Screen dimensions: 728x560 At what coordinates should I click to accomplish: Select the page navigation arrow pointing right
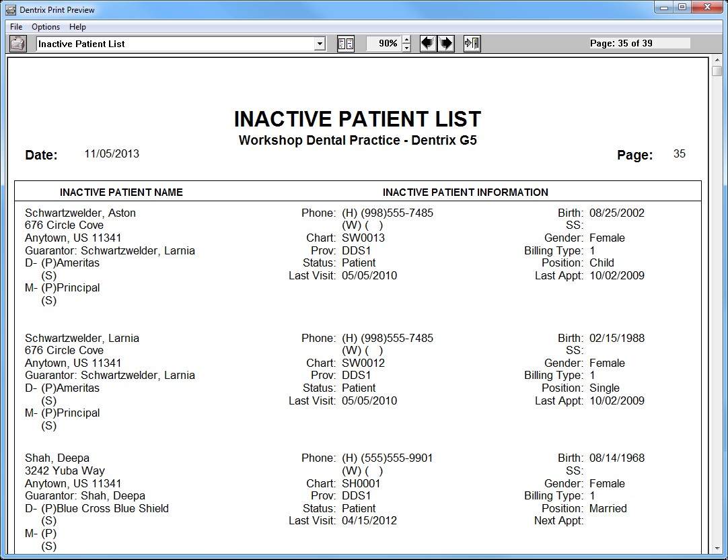[445, 43]
